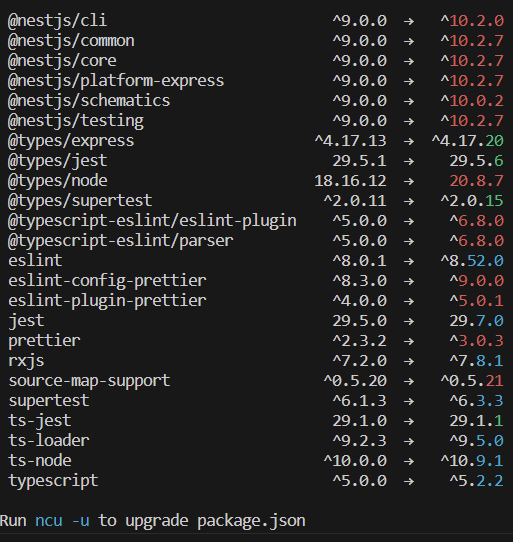The image size is (513, 542).
Task: Select the 'ncu -u' command text
Action: click(62, 521)
